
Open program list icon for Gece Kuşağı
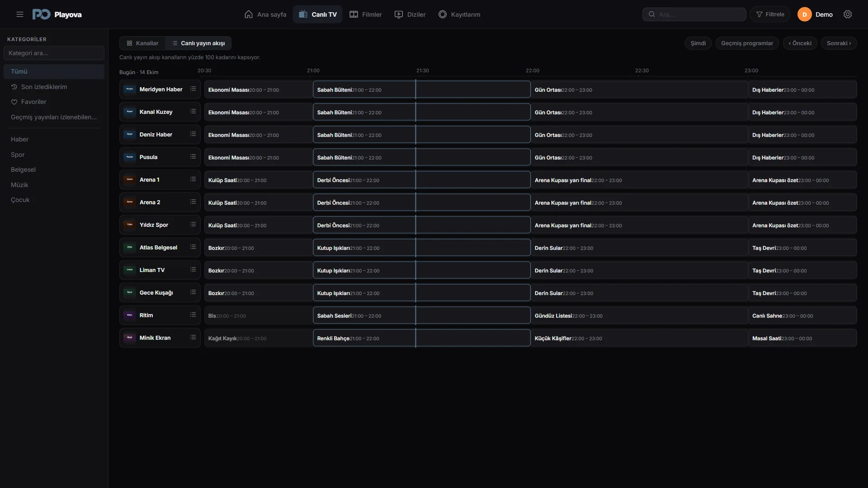pyautogui.click(x=193, y=292)
